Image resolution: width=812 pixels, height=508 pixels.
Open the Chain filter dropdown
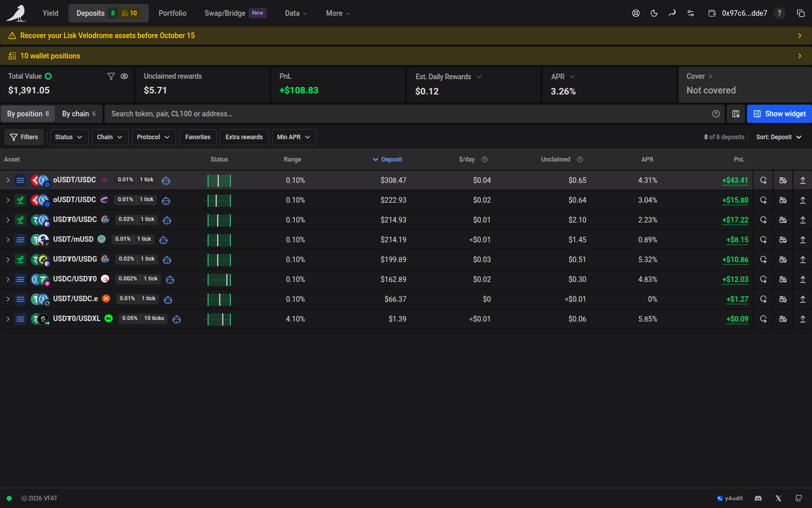click(x=110, y=137)
